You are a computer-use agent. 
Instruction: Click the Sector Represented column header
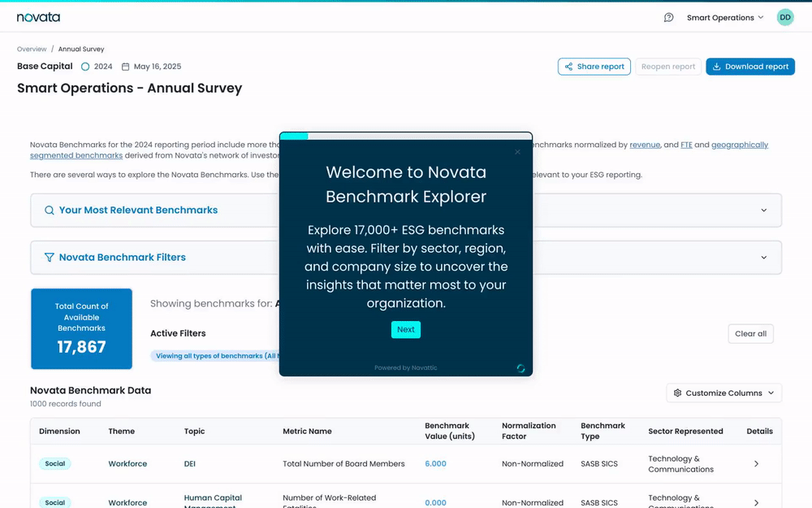685,432
